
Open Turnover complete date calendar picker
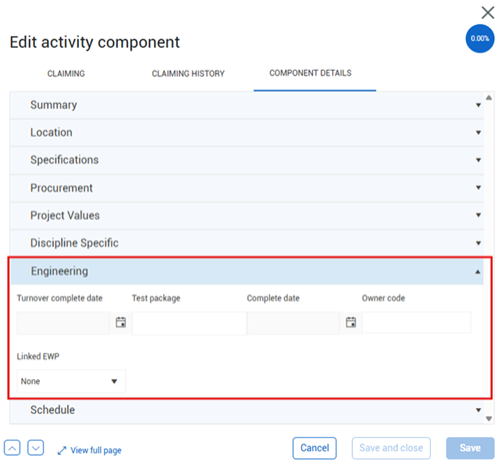pos(121,322)
